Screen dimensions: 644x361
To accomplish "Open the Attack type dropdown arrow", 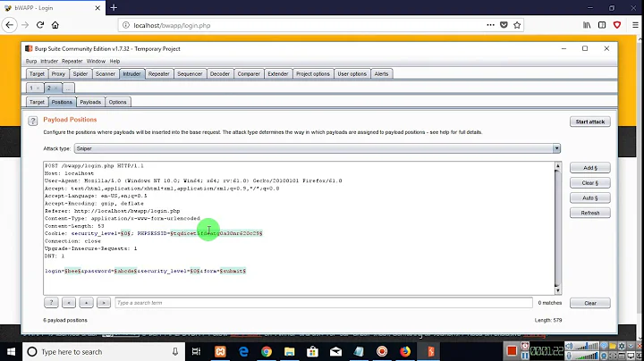I will coord(556,148).
